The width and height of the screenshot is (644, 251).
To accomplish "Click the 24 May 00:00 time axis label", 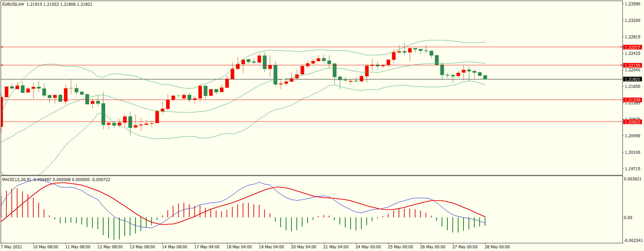I will [368, 247].
